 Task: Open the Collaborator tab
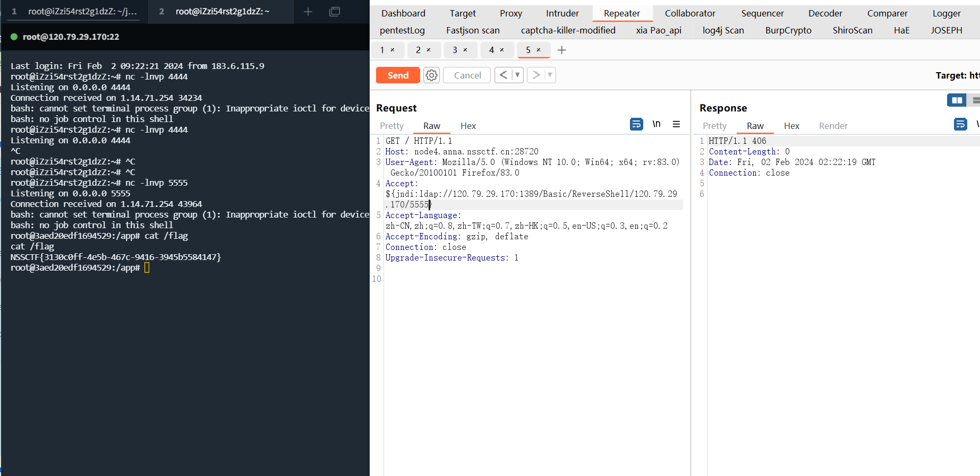tap(690, 13)
